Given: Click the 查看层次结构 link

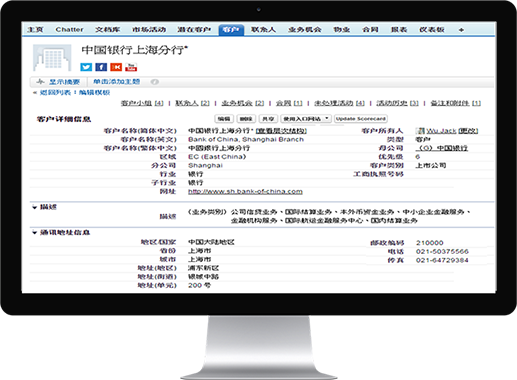Looking at the screenshot, I should [281, 131].
